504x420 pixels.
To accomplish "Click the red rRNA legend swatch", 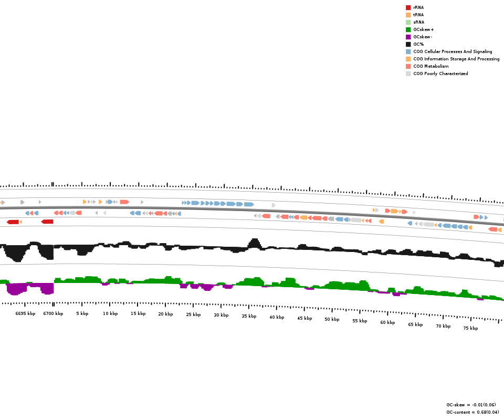I will coord(408,7).
